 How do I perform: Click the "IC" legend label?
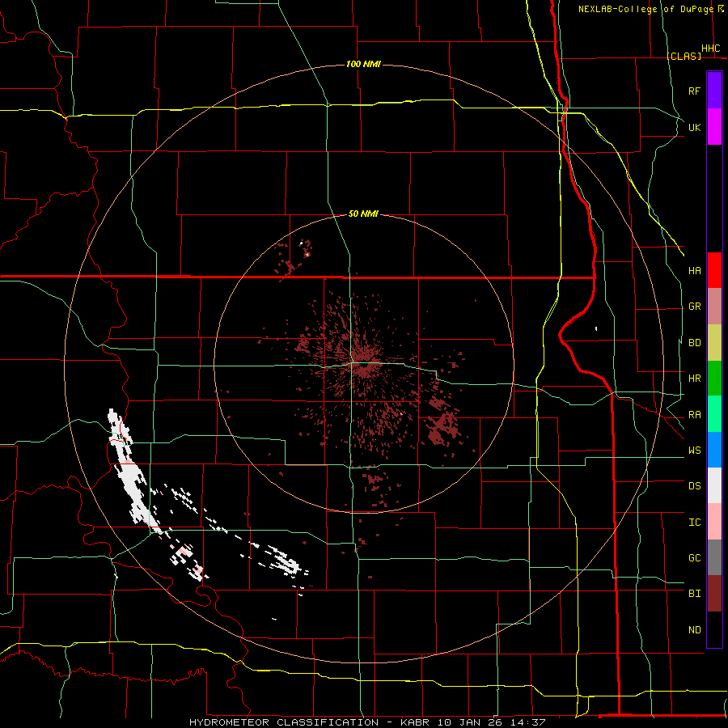(694, 522)
